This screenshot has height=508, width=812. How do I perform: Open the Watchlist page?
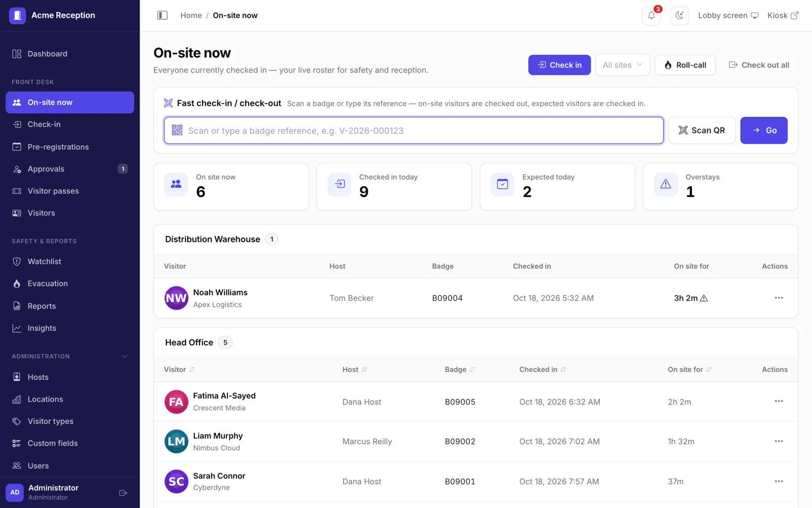point(70,262)
